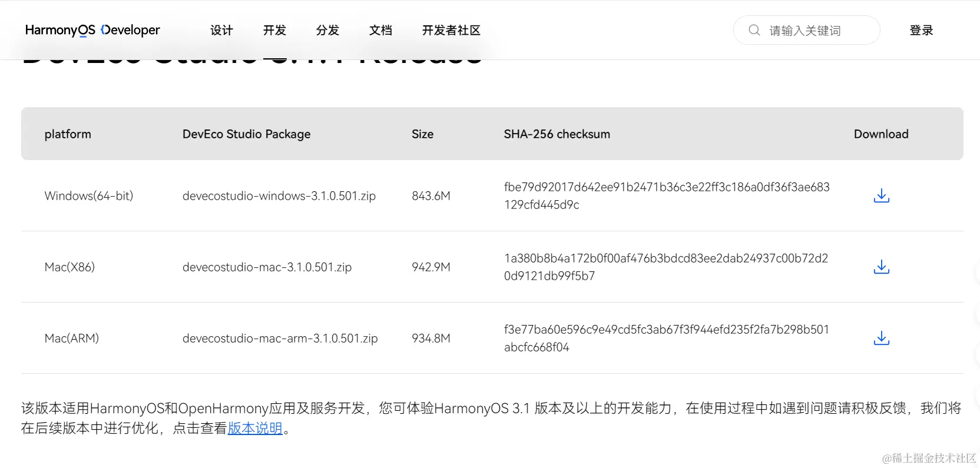Go to the 分发 section

[x=327, y=30]
